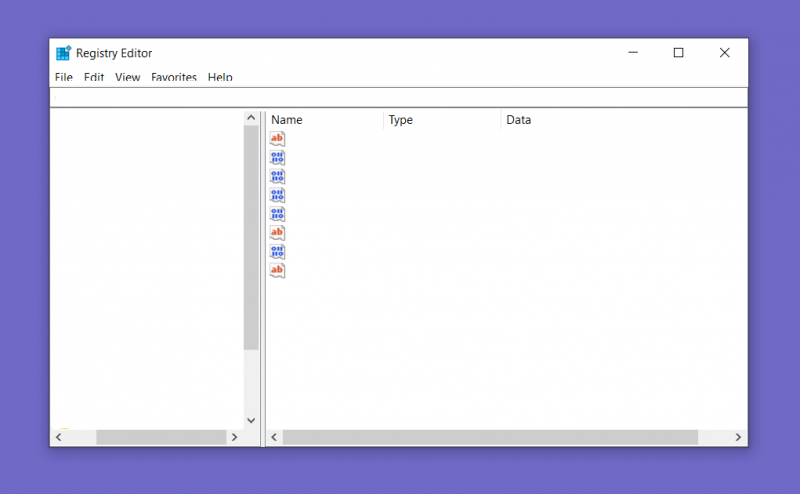The height and width of the screenshot is (494, 800).
Task: Sort values by the Type column header
Action: pos(442,120)
